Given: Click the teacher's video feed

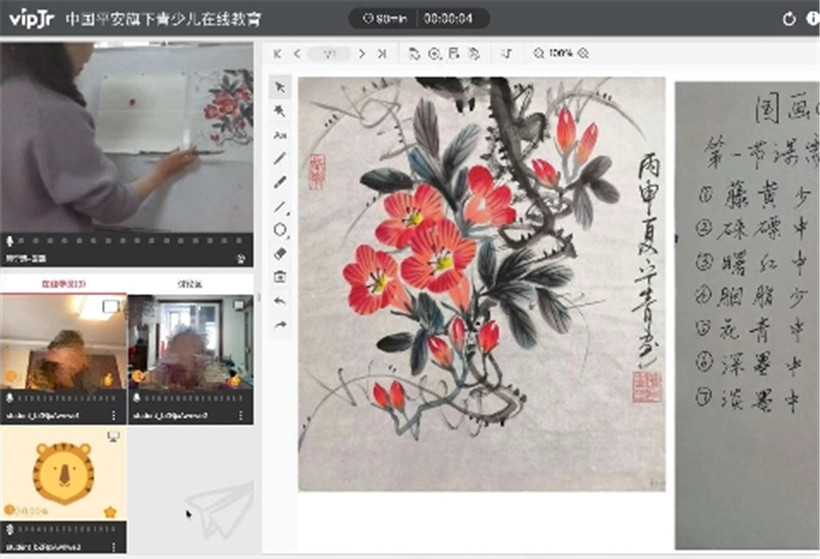Looking at the screenshot, I should tap(127, 137).
